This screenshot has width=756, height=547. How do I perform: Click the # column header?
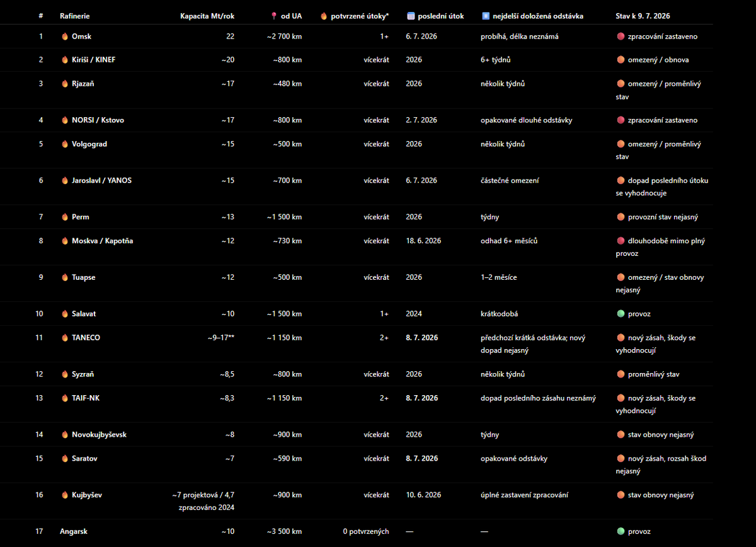point(41,16)
